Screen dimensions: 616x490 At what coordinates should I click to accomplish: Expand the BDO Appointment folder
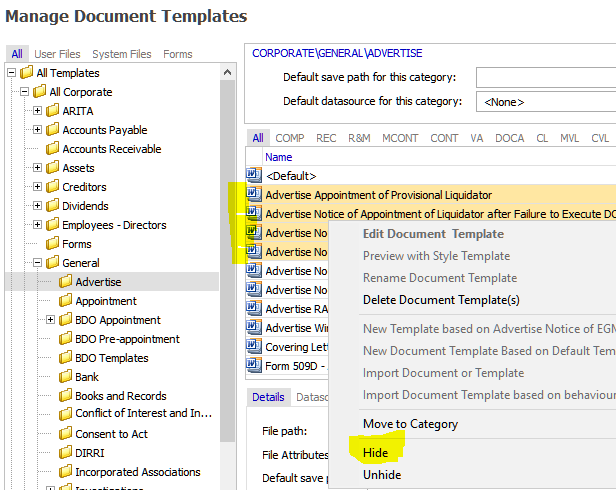point(51,320)
